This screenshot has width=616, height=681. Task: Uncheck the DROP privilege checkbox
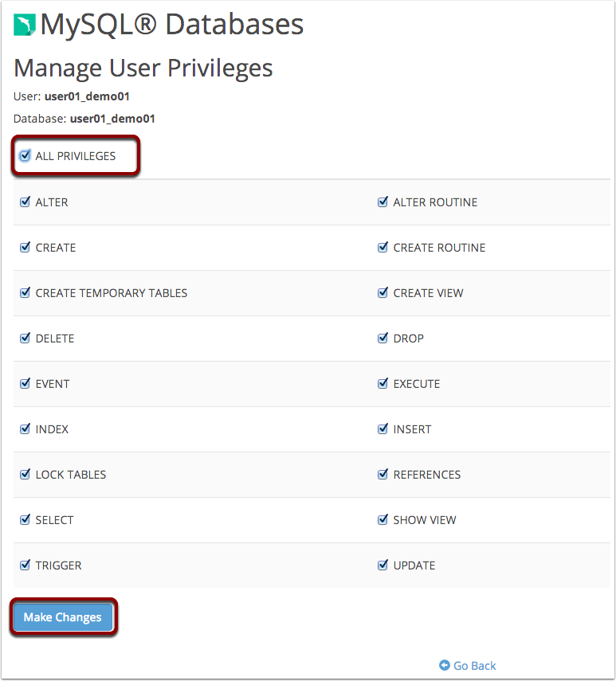pos(383,338)
